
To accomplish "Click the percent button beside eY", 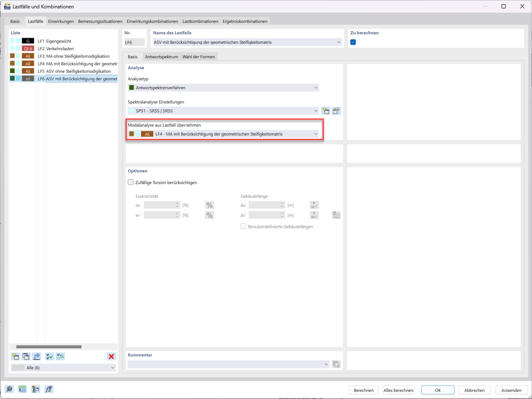I will (209, 215).
